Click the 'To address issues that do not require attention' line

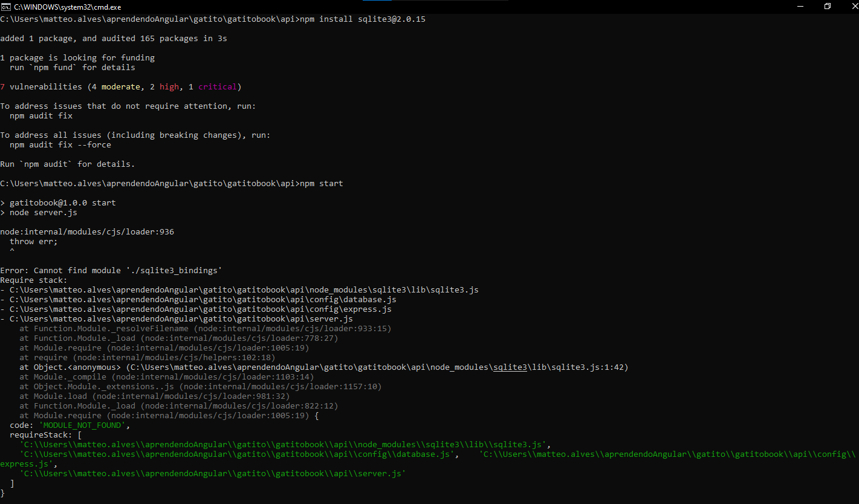click(x=128, y=106)
